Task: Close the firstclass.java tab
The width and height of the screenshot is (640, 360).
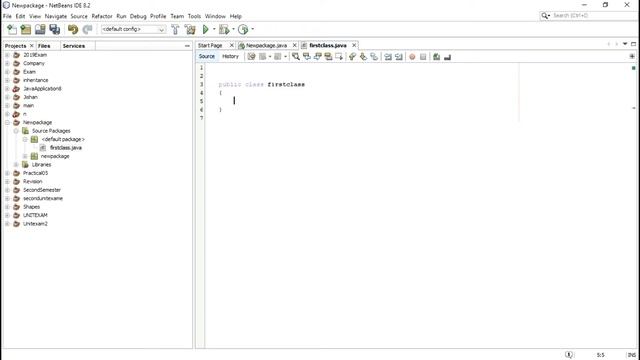Action: coord(354,45)
